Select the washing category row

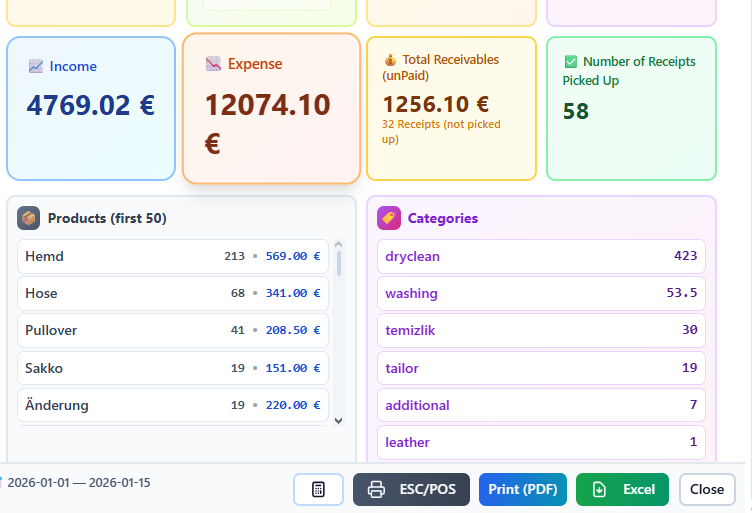coord(541,293)
